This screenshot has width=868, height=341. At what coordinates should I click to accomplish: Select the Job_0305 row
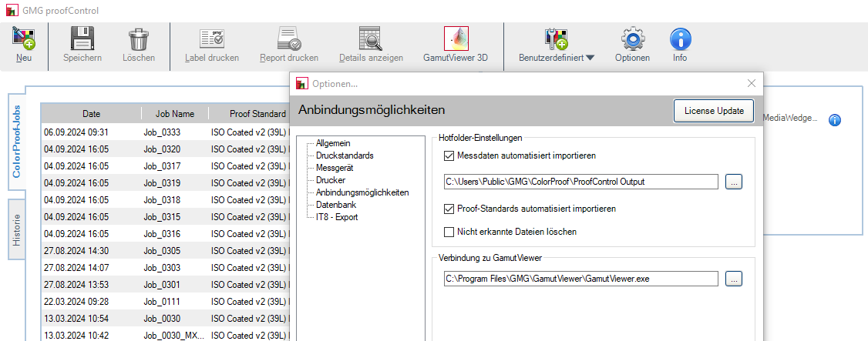point(165,251)
